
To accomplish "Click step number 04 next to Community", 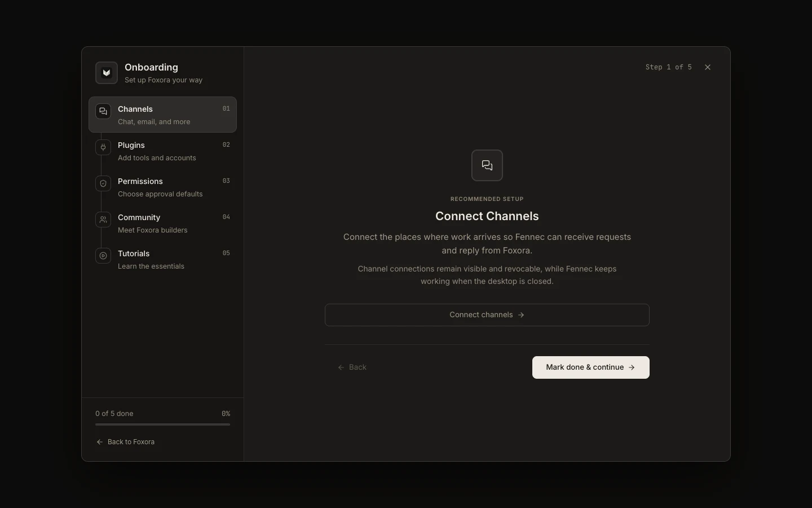I will (226, 217).
